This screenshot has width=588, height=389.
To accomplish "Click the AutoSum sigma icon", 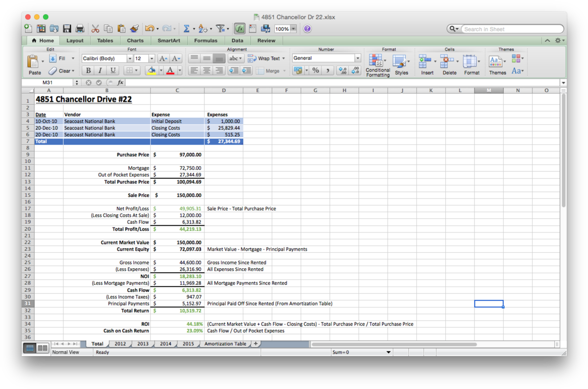I will pyautogui.click(x=186, y=29).
